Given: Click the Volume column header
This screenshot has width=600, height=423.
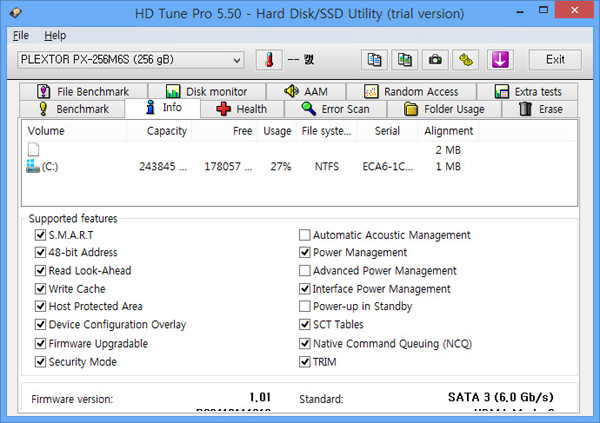Looking at the screenshot, I should [74, 131].
